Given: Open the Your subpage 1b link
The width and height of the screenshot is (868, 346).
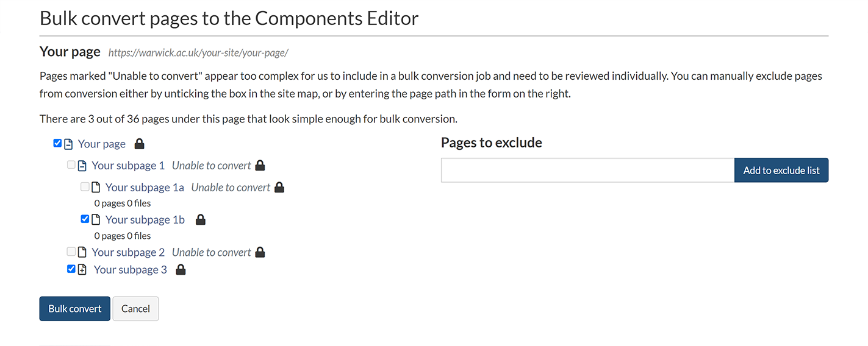Looking at the screenshot, I should point(145,220).
